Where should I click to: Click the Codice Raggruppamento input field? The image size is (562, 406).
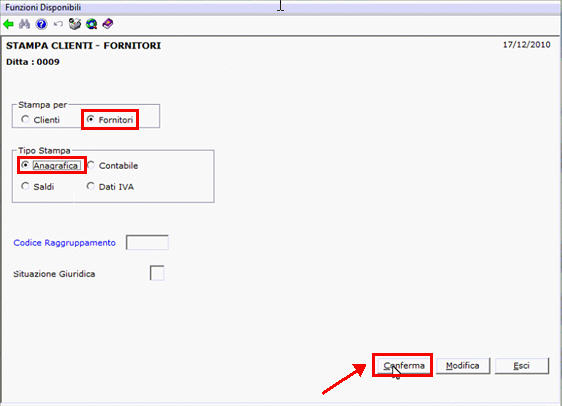click(x=147, y=243)
